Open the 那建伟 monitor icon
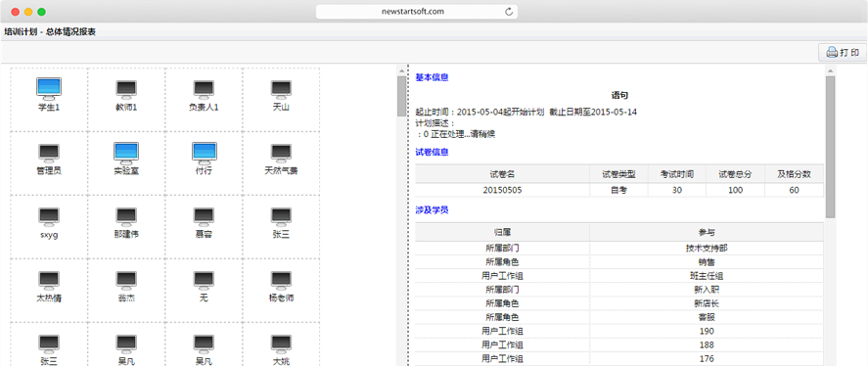 [126, 217]
